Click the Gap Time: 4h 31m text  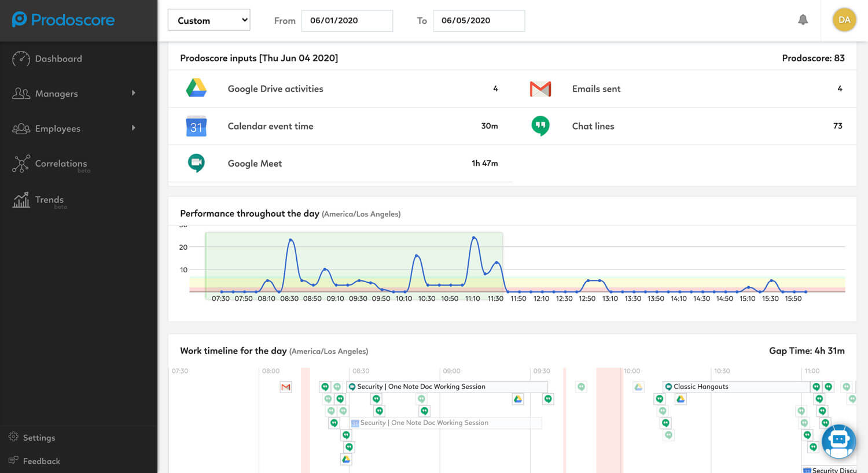click(x=807, y=350)
